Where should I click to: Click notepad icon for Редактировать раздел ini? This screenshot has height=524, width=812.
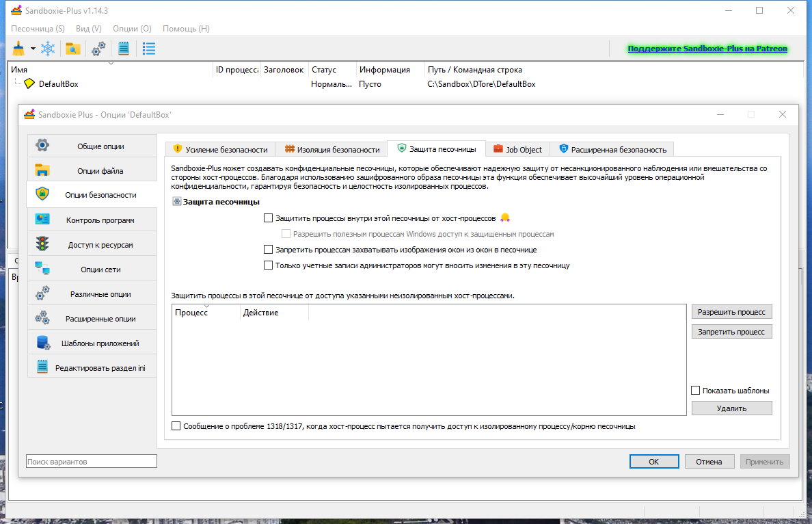[x=42, y=367]
